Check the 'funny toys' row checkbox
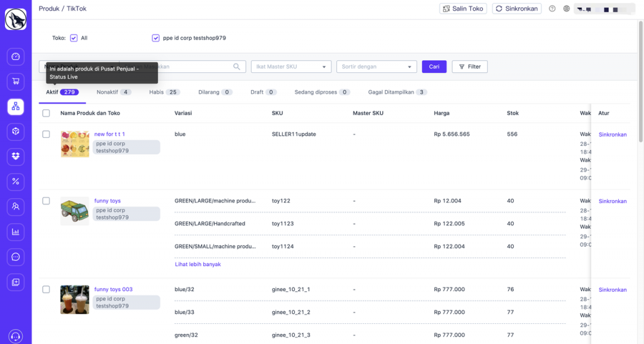 [x=46, y=201]
